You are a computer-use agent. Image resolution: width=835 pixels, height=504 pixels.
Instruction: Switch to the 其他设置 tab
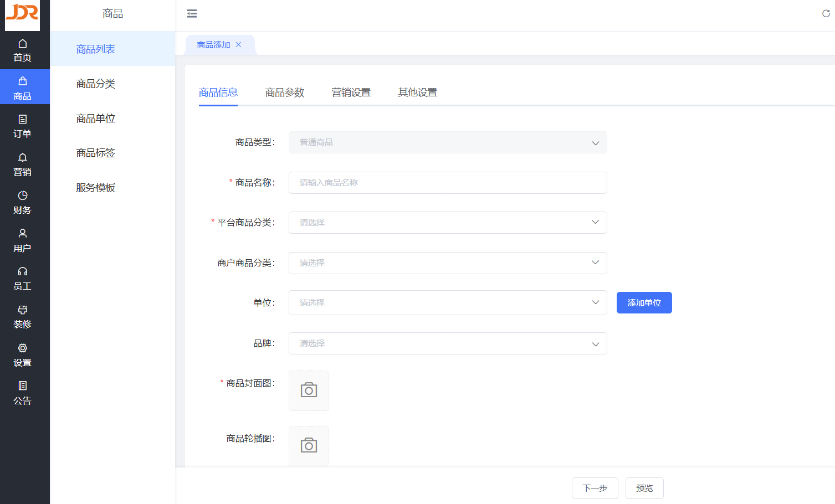[418, 92]
